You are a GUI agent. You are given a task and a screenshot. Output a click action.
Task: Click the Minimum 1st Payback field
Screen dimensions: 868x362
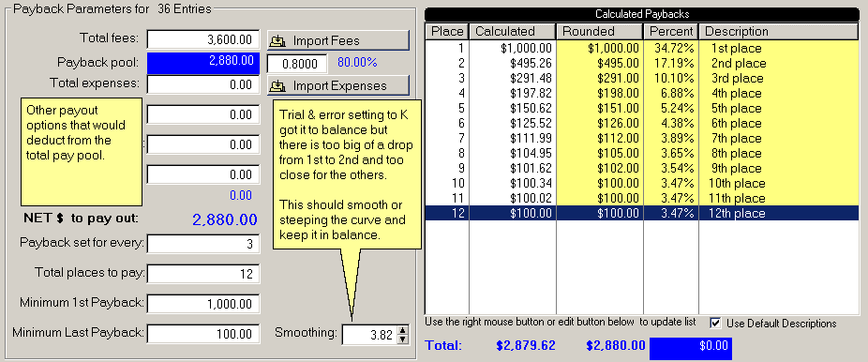coord(203,304)
